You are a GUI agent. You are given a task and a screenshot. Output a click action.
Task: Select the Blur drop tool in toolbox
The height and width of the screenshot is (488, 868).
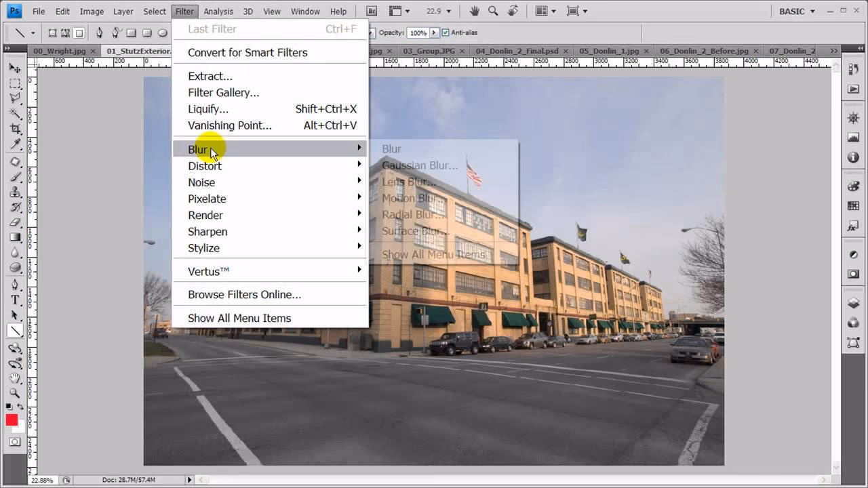pyautogui.click(x=15, y=251)
